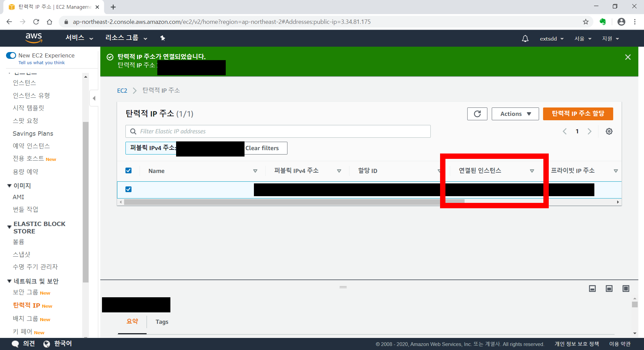Collapse 네트워크 및 보안 section
This screenshot has width=644, height=350.
click(x=9, y=281)
